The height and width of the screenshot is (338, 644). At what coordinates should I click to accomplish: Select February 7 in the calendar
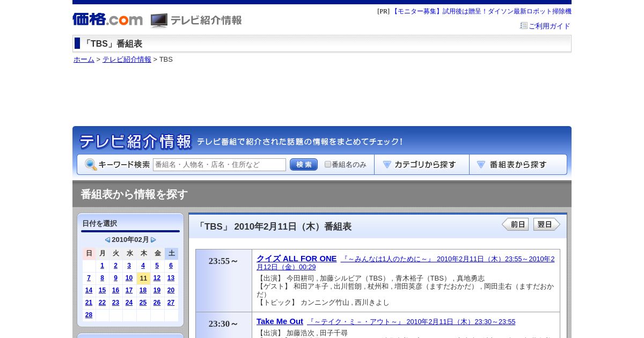pyautogui.click(x=89, y=278)
